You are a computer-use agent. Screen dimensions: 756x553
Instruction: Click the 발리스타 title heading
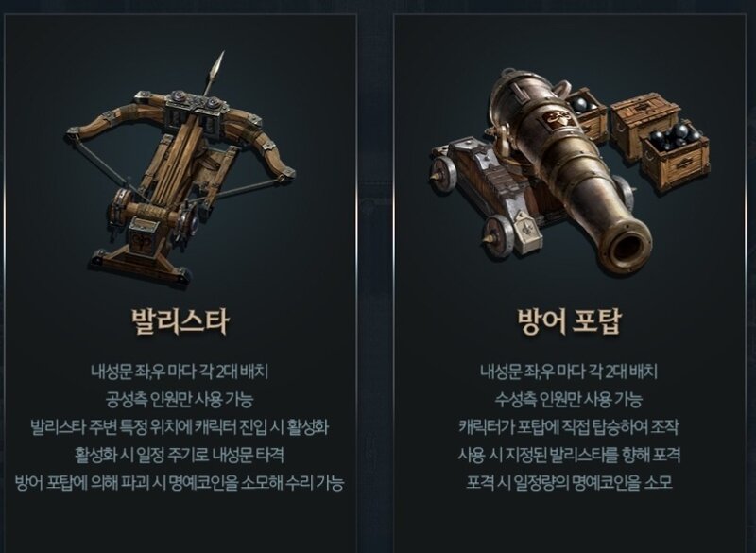click(180, 321)
